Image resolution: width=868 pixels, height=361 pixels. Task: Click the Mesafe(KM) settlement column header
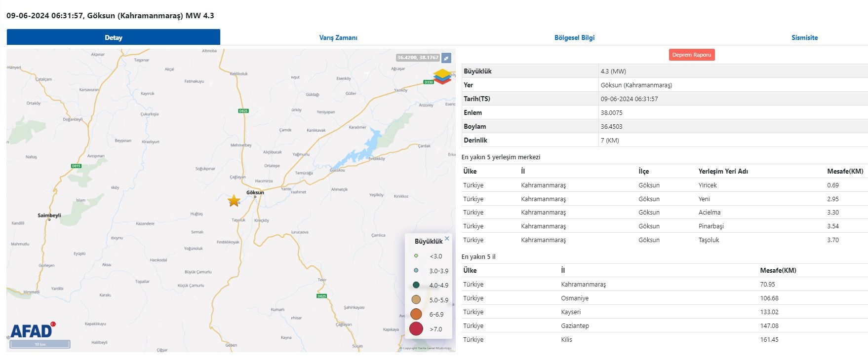(x=845, y=171)
